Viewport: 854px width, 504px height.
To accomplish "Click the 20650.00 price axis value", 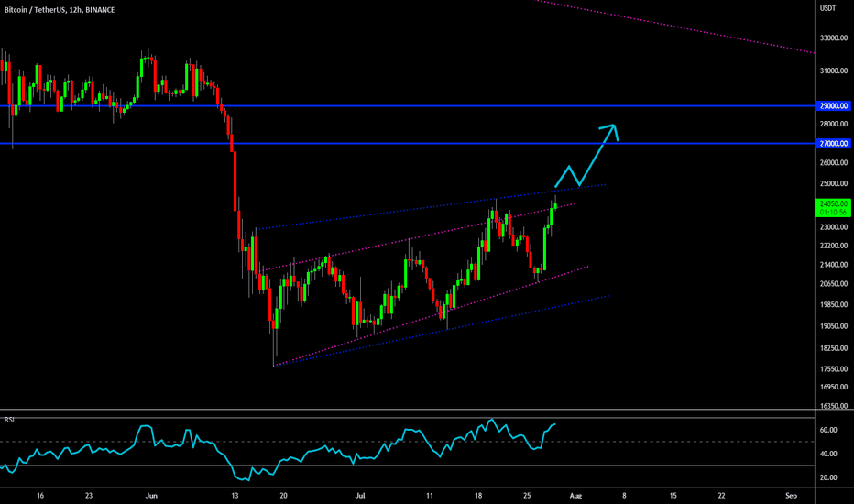I will point(834,284).
